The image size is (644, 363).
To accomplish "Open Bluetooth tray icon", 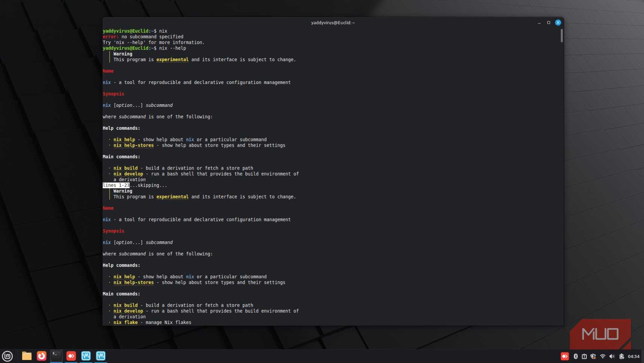I will [x=575, y=356].
